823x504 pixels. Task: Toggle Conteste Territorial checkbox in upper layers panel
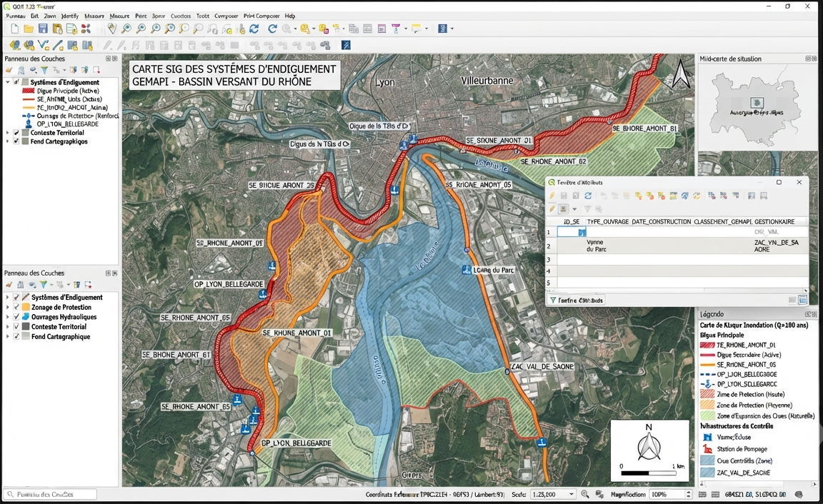coord(16,133)
